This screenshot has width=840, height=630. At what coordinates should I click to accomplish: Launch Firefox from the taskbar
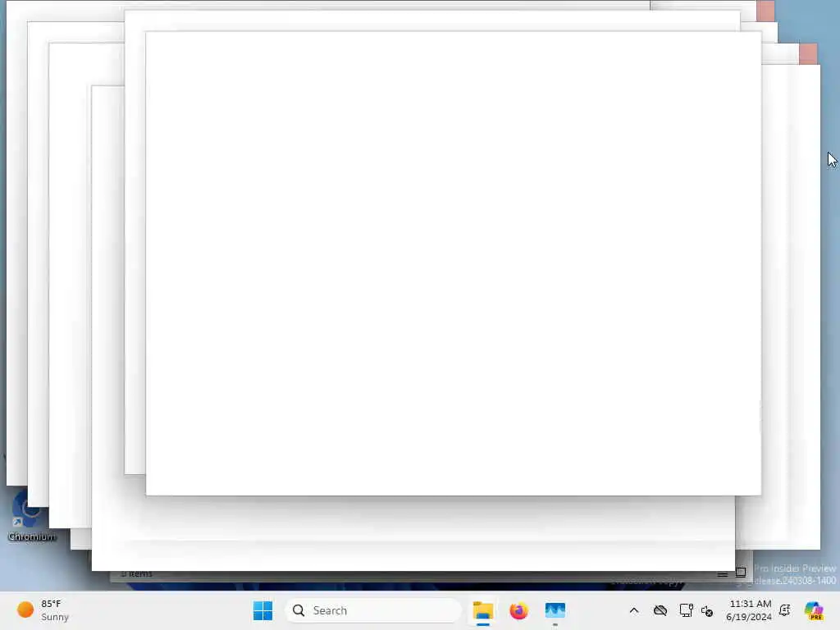pyautogui.click(x=518, y=610)
